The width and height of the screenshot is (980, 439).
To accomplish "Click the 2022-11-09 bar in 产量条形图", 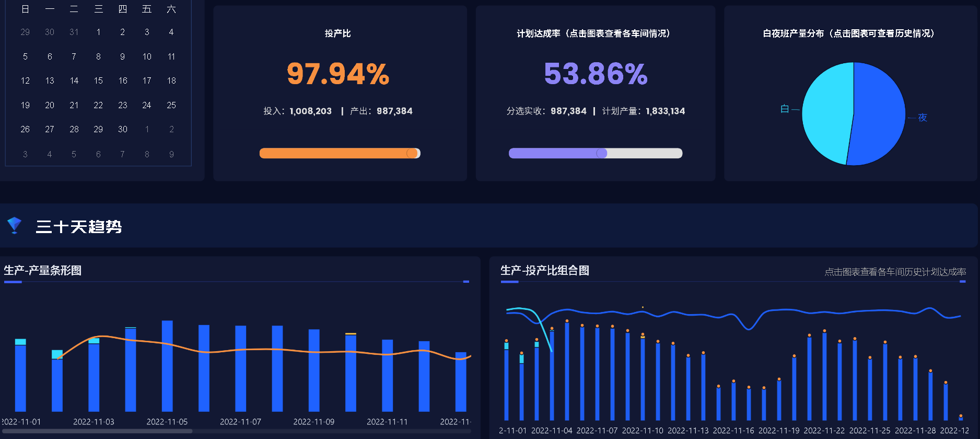I will coord(314,370).
